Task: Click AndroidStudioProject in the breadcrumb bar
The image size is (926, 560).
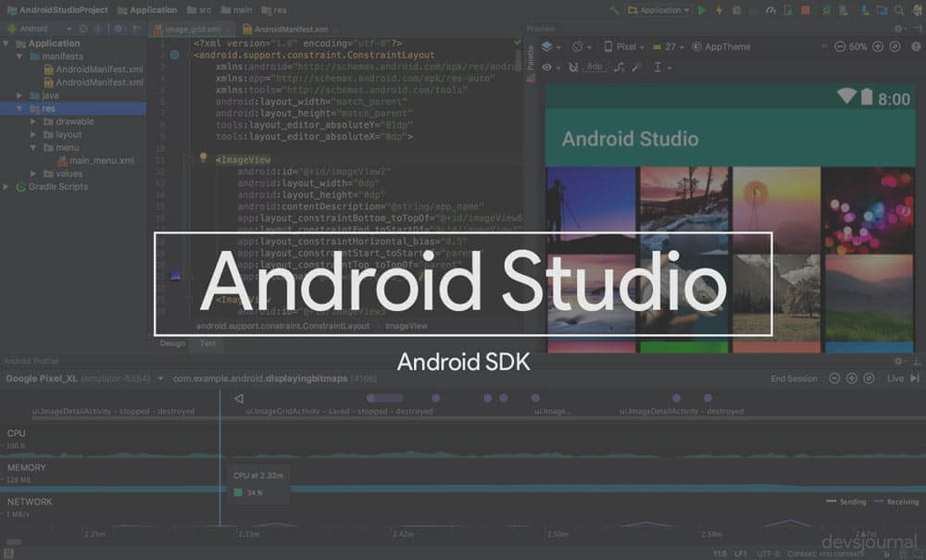Action: [x=57, y=10]
